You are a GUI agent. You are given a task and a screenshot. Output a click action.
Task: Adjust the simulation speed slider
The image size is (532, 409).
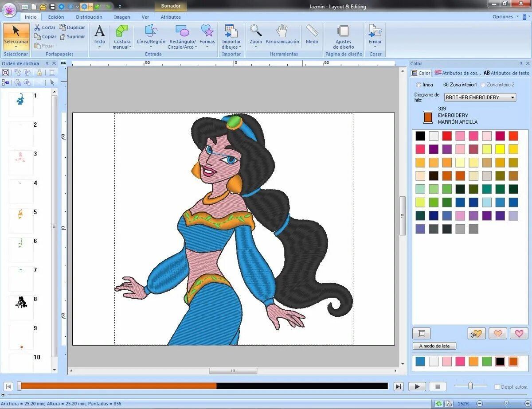470,386
